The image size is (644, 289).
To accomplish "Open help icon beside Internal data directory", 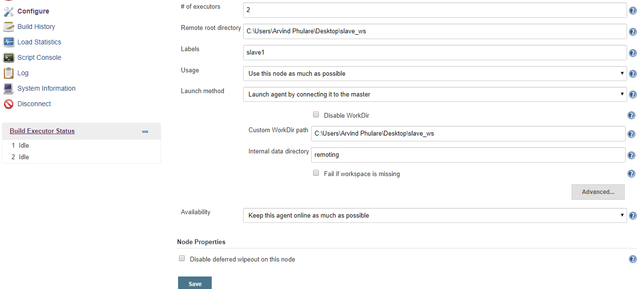I will 631,155.
